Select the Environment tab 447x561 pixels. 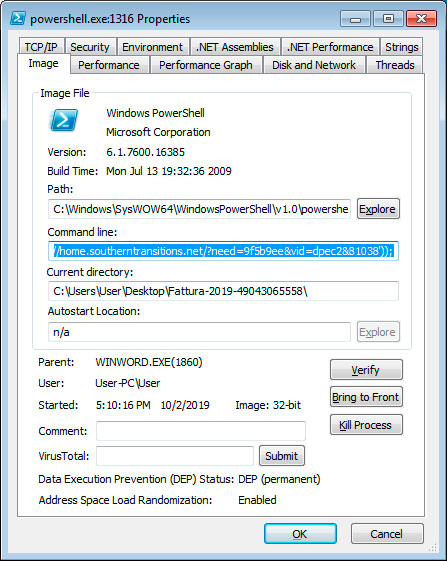click(x=152, y=47)
